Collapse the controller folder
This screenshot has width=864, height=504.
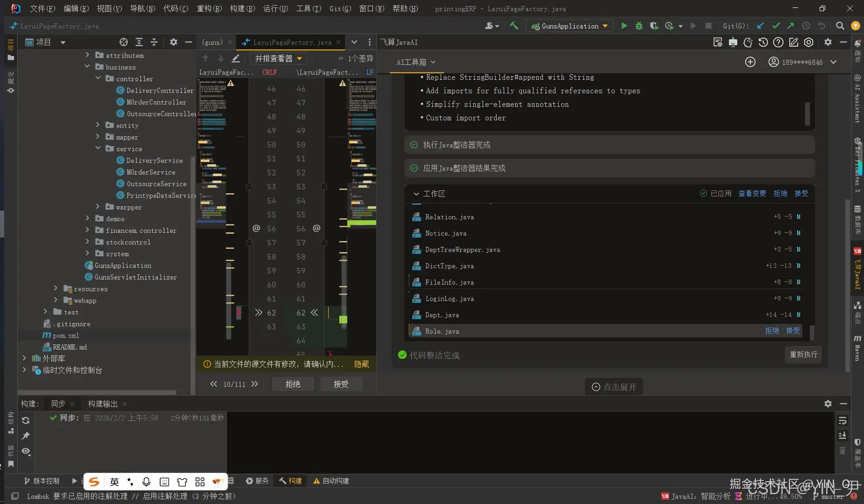click(x=98, y=78)
